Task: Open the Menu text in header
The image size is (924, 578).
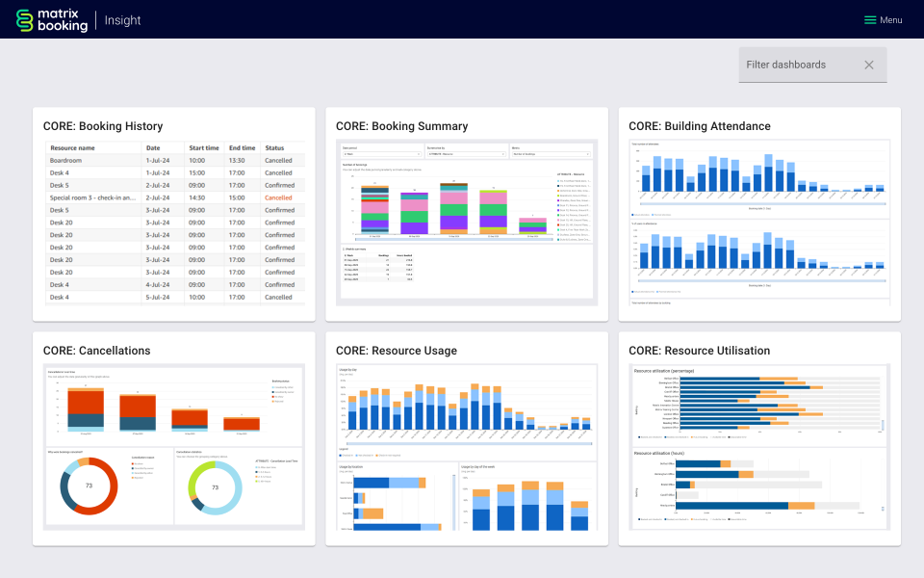Action: click(890, 20)
